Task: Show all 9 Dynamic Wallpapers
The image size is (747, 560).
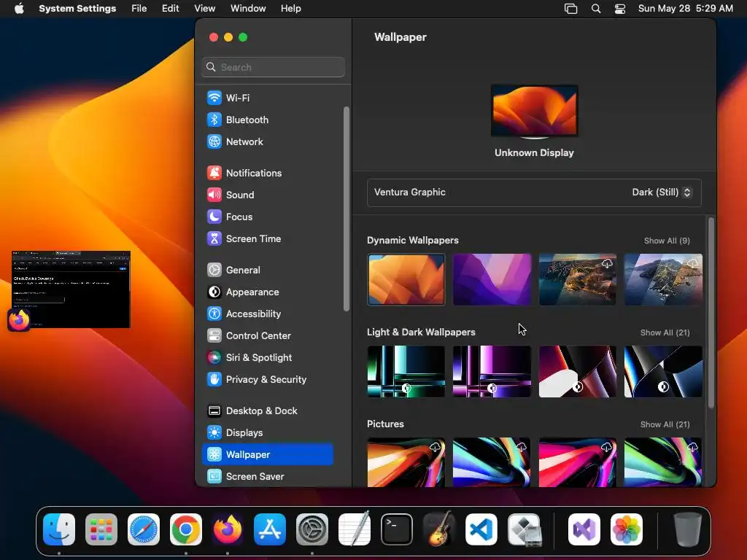Action: [667, 241]
